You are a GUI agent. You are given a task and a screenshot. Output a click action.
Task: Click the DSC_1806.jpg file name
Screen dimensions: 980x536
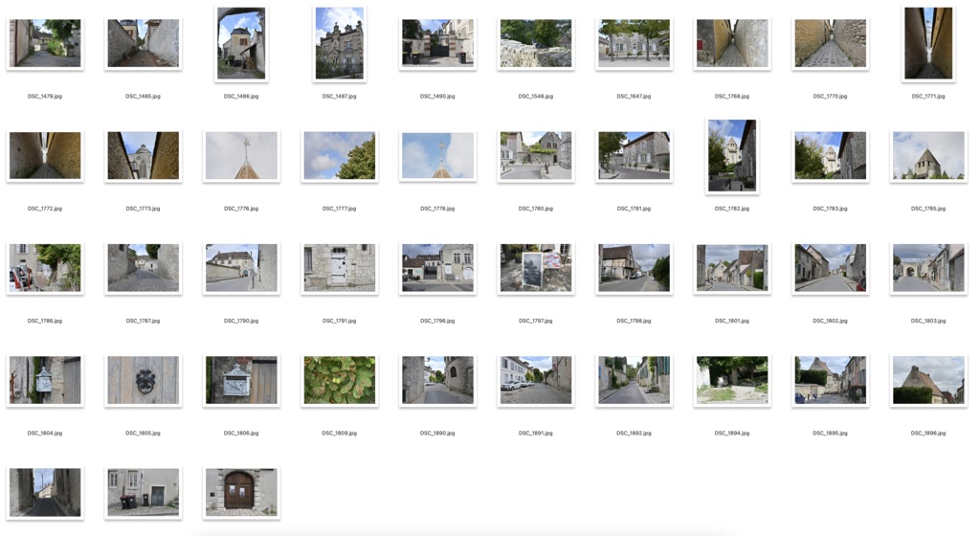[x=241, y=433]
